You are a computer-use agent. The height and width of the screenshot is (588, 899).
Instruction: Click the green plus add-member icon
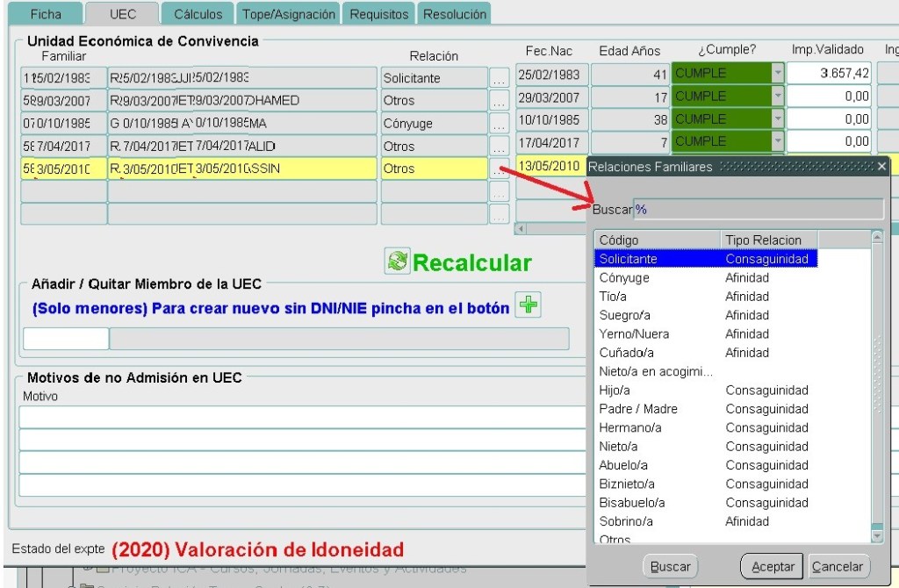tap(528, 305)
